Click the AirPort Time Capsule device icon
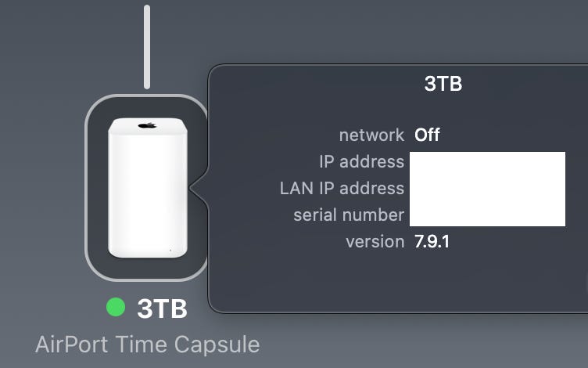 (x=147, y=187)
